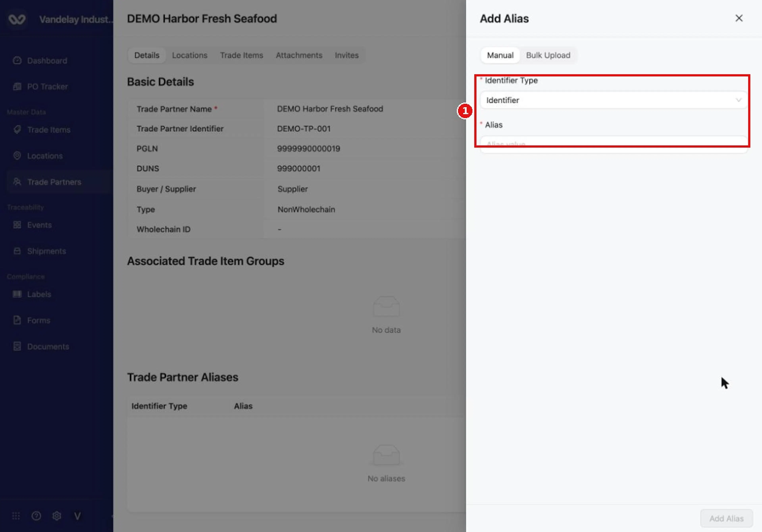The height and width of the screenshot is (532, 762).
Task: Open the Trade Items tab of trade partner
Action: click(241, 55)
